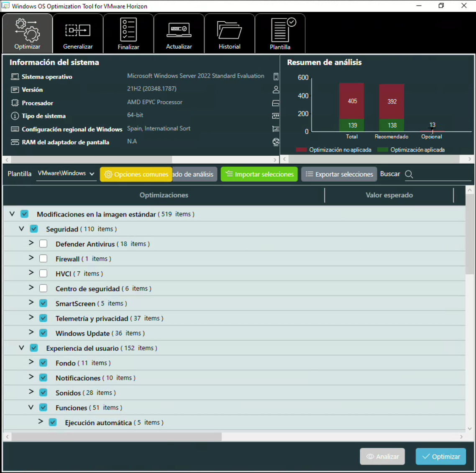Open the Historial folder icon

[x=229, y=30]
